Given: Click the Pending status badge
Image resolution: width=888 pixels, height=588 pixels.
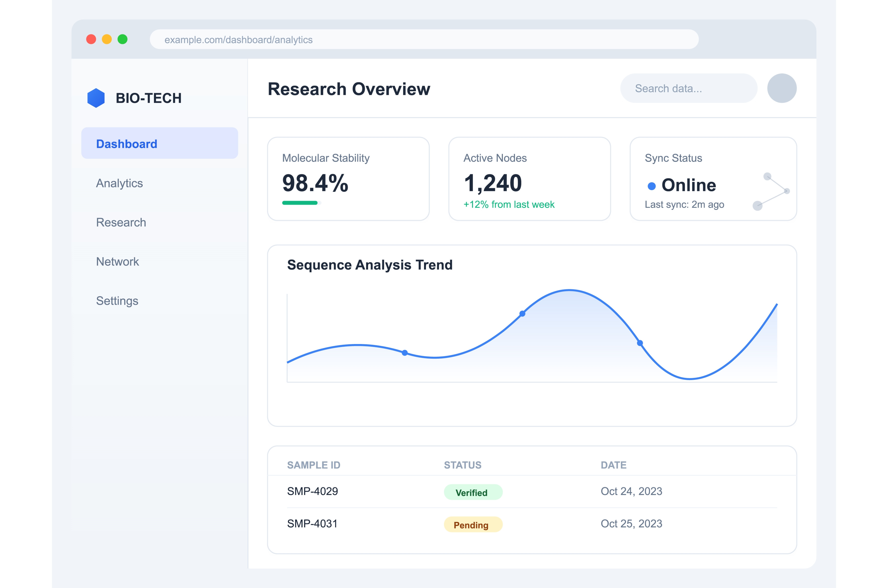Looking at the screenshot, I should [473, 525].
